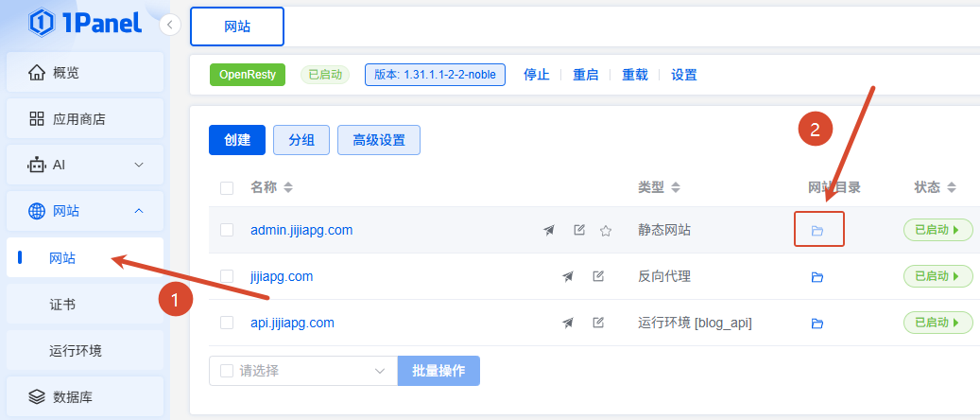Open the 请选择 batch action dropdown
This screenshot has width=980, height=420.
coord(303,371)
